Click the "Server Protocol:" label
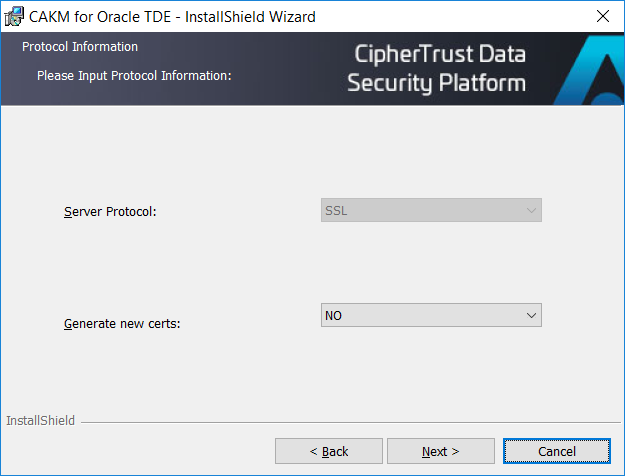625x476 pixels. click(110, 212)
